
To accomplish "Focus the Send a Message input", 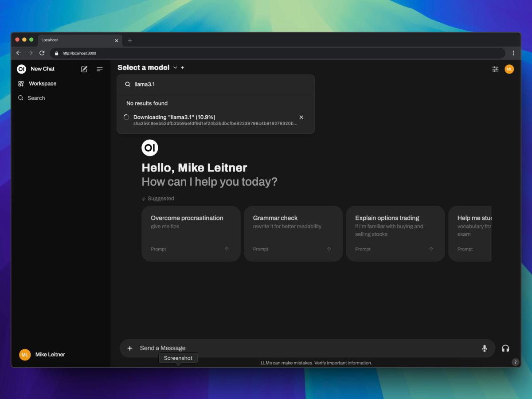I will [x=306, y=348].
